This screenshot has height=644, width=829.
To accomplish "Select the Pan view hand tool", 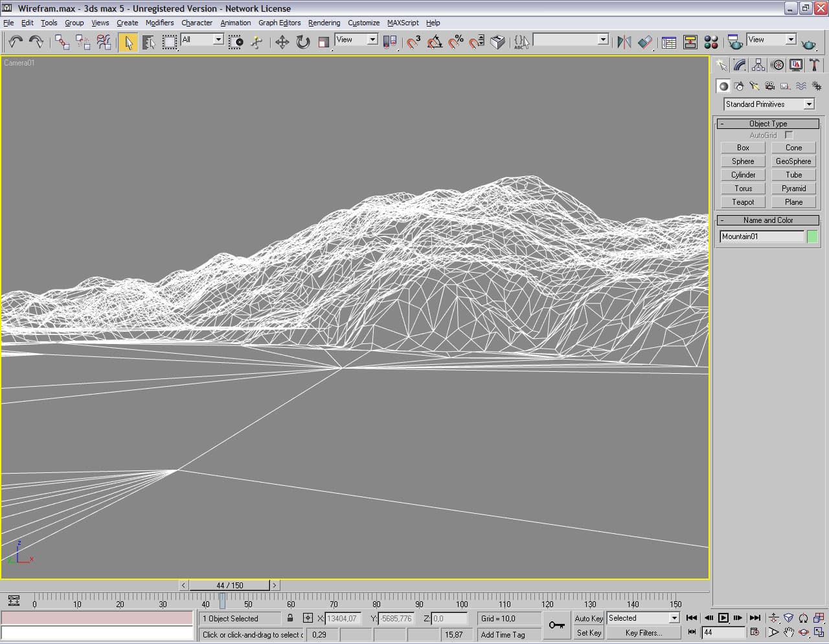I will (x=788, y=632).
